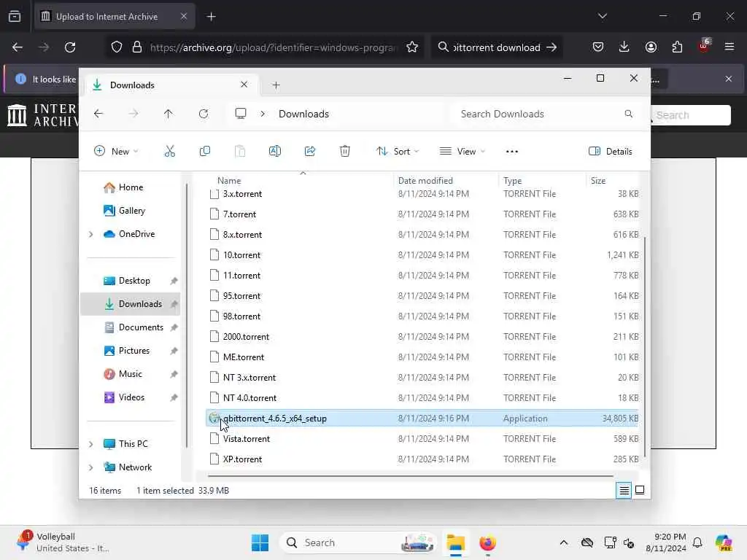The image size is (747, 560).
Task: Open the notification bell in system tray
Action: [697, 542]
